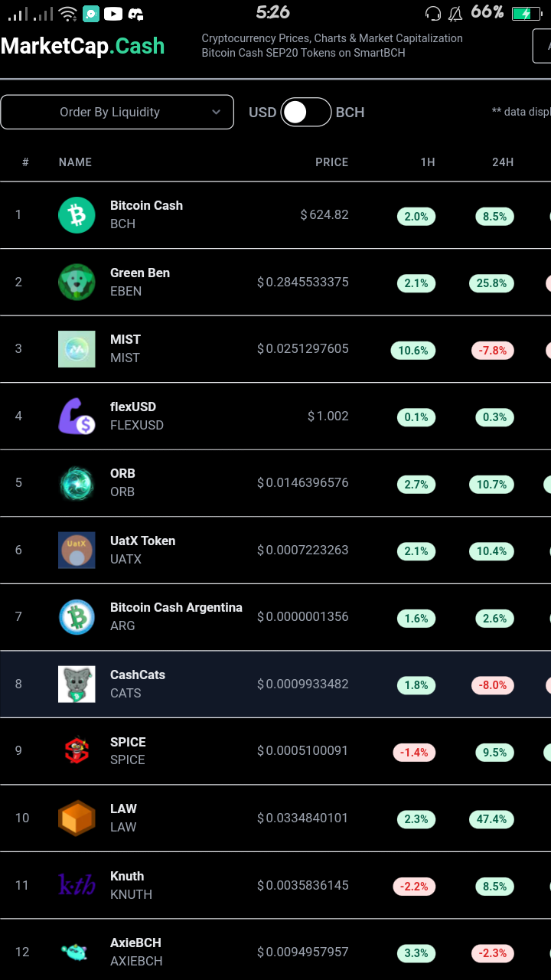Sort by the NAME column header
The height and width of the screenshot is (980, 551).
[x=75, y=162]
